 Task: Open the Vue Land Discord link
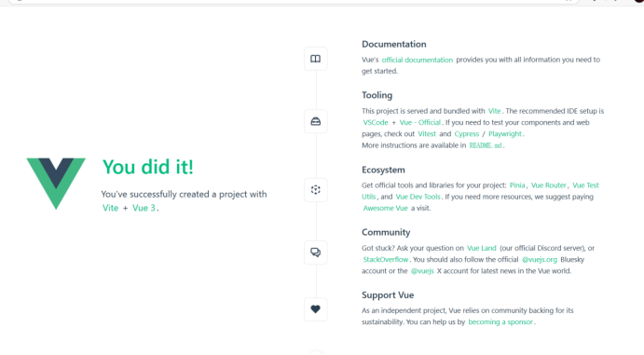tap(481, 248)
